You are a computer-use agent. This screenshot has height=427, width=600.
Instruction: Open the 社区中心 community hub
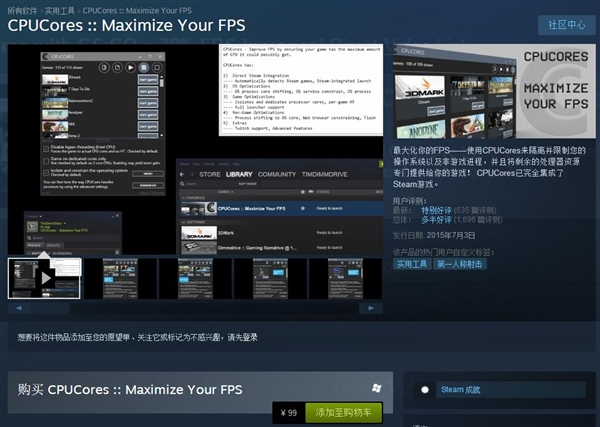pos(563,23)
